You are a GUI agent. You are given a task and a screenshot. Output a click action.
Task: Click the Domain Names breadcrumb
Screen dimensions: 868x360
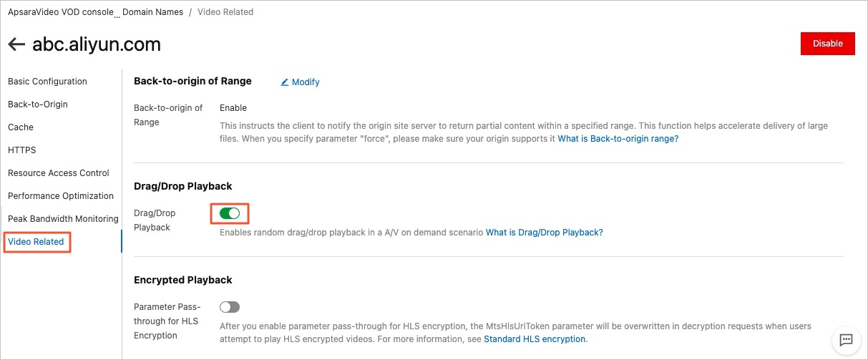click(152, 12)
